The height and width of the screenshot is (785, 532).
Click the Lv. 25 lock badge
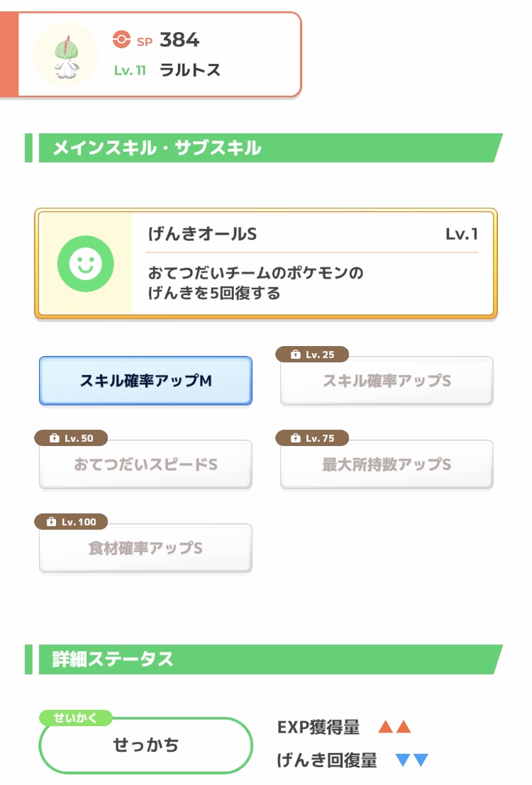point(311,355)
